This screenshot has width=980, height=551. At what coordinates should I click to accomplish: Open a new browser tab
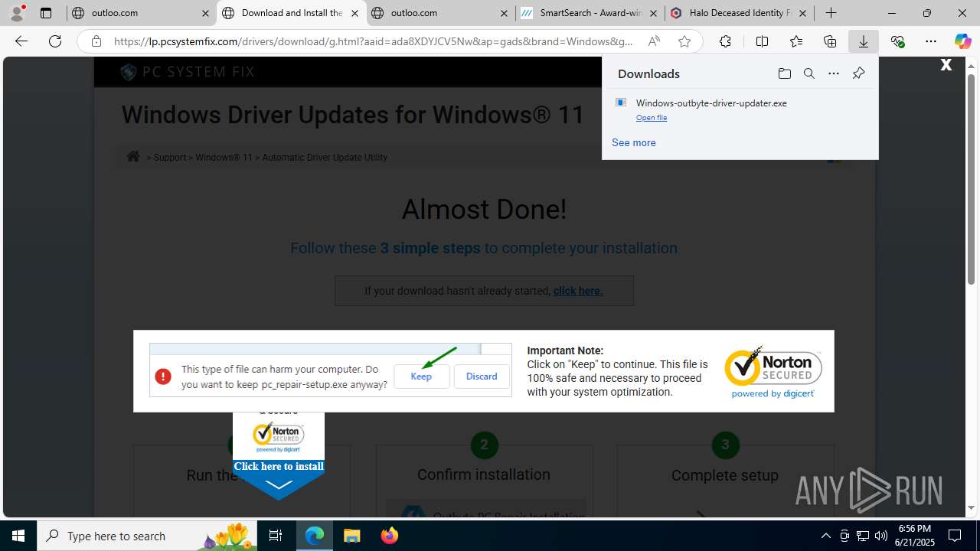tap(831, 13)
